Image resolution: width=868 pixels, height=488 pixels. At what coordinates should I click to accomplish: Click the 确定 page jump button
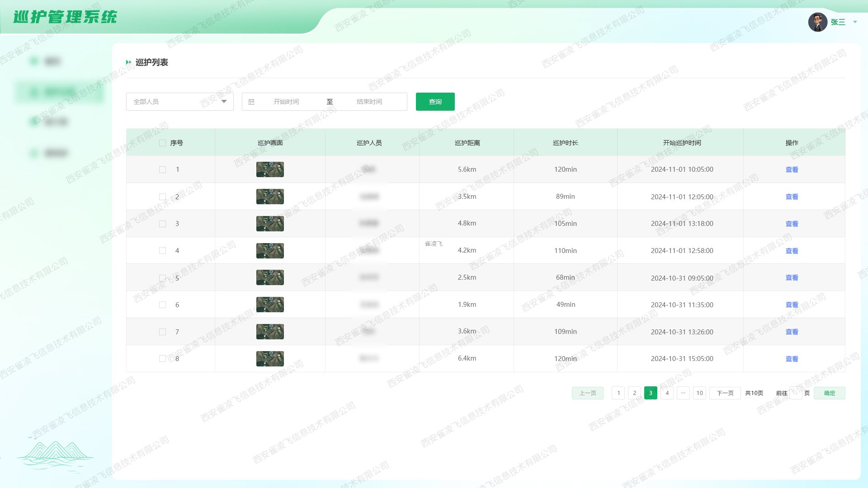coord(829,393)
